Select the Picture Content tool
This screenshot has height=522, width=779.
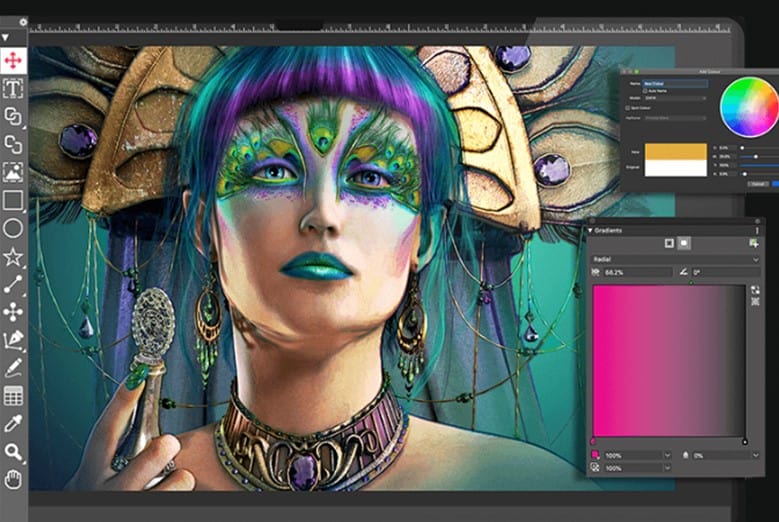coord(13,172)
